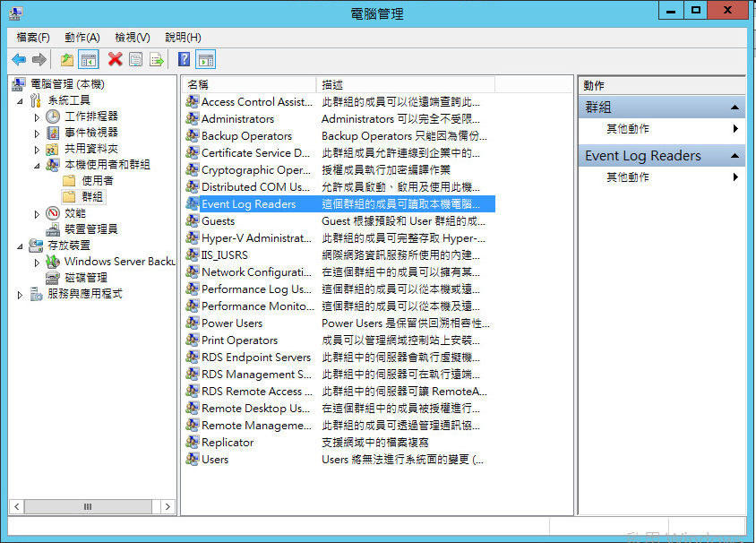The height and width of the screenshot is (543, 756).
Task: Click the Print Operators group icon
Action: 192,340
